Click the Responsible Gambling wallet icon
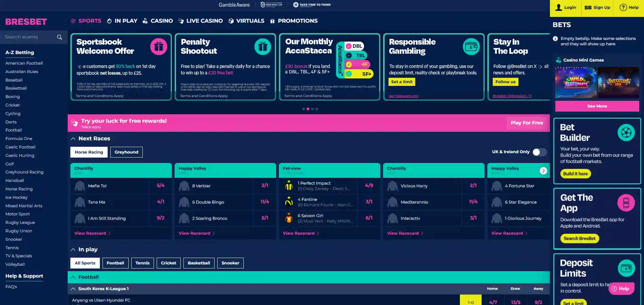The height and width of the screenshot is (305, 644). 471,47
